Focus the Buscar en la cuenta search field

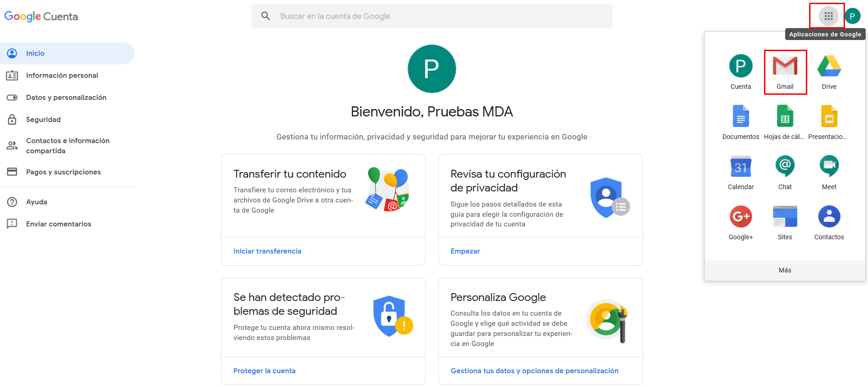432,16
